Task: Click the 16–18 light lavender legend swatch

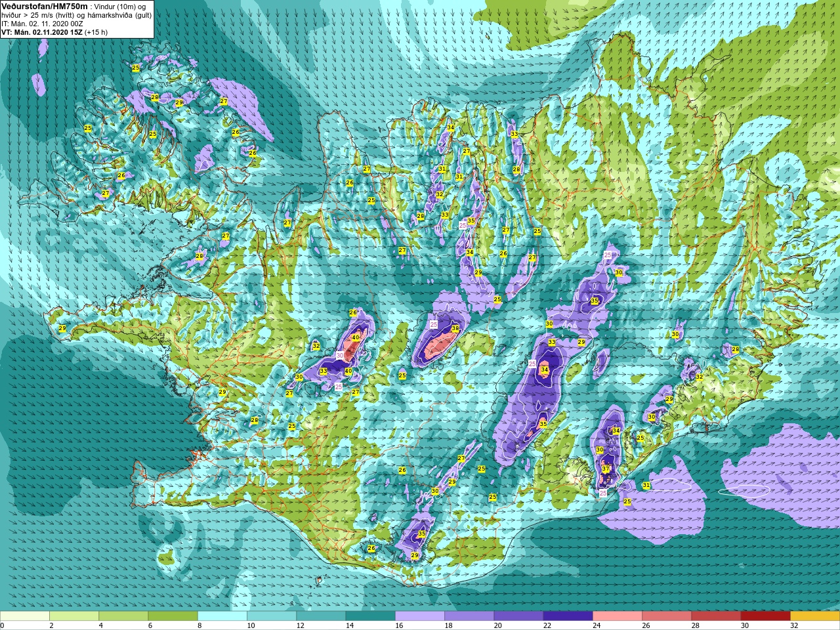Action: pos(420,616)
